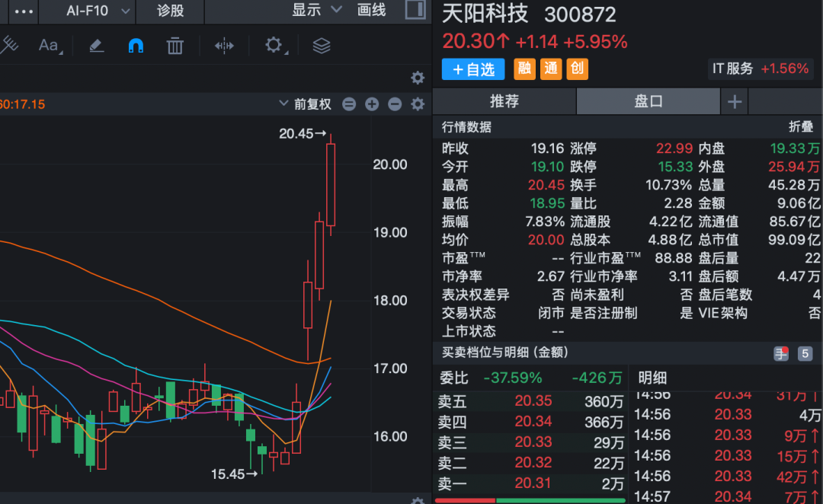Switch to the 推荐 tab
Viewport: 823px width, 504px height.
(x=504, y=101)
